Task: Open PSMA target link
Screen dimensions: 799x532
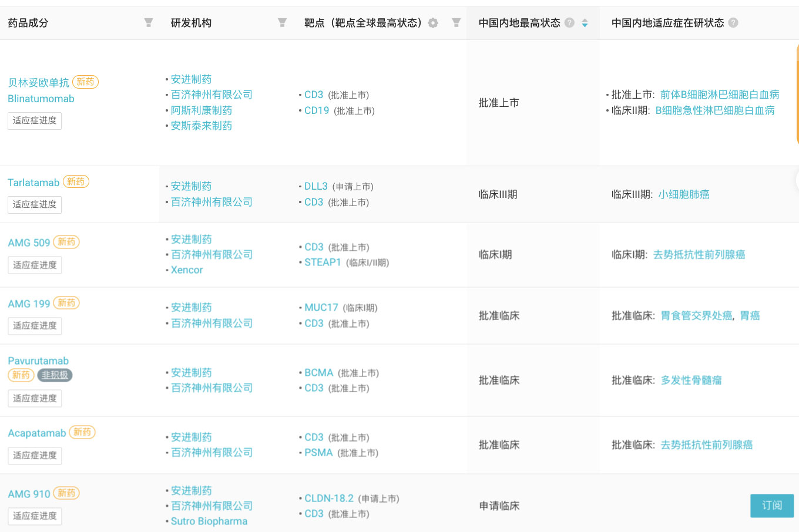Action: (x=318, y=453)
